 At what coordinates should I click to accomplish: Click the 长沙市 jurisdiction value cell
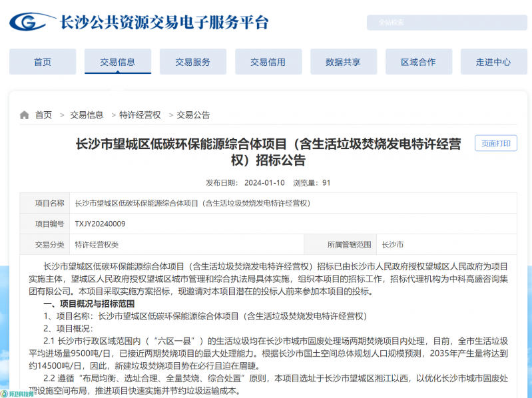390,244
